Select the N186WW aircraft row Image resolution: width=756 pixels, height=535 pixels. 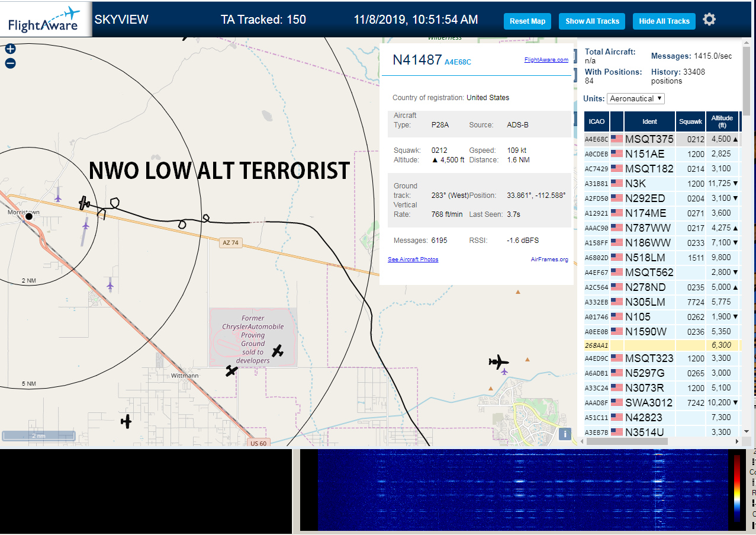click(x=662, y=243)
